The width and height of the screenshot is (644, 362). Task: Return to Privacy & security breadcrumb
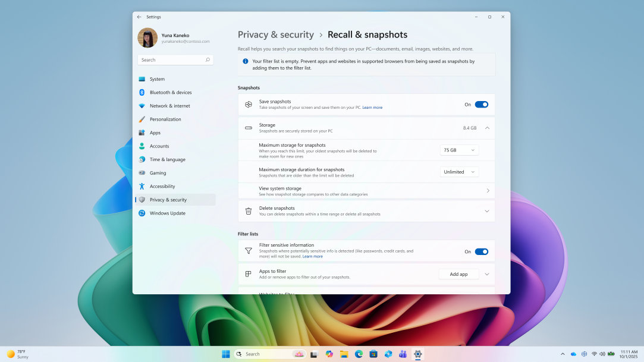coord(275,34)
